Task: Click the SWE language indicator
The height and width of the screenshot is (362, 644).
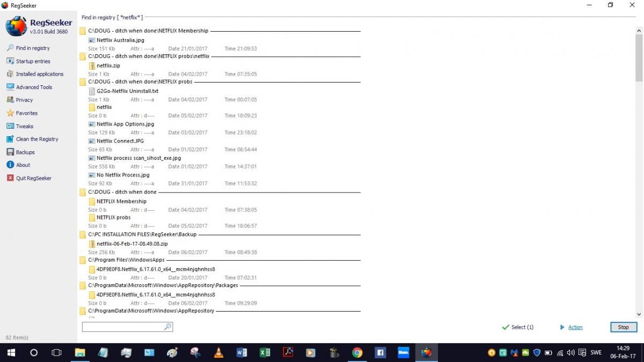Action: pos(596,353)
